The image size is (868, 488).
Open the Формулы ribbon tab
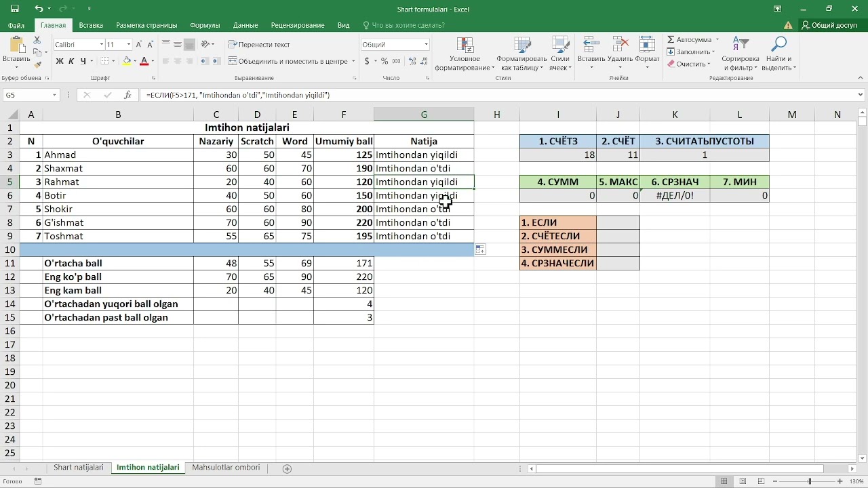205,25
